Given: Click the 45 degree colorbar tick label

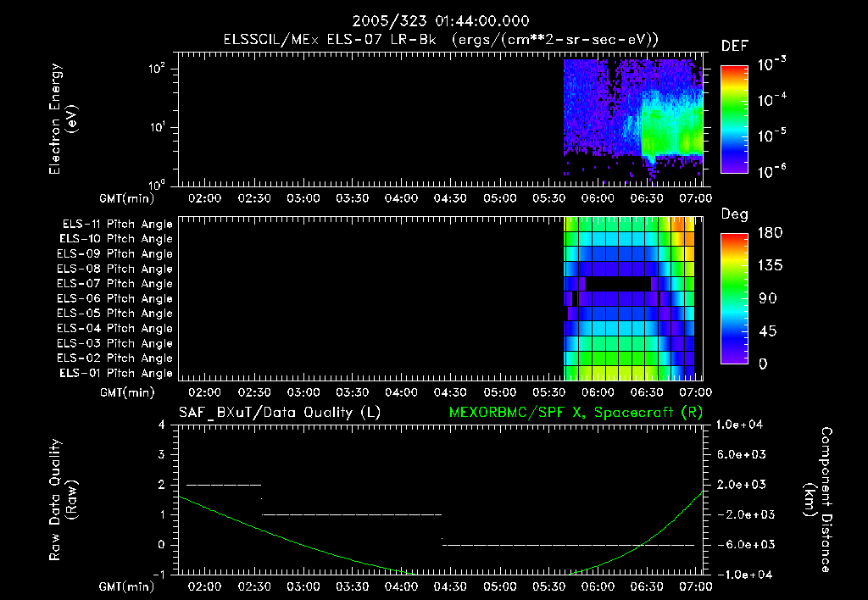Looking at the screenshot, I should click(768, 331).
